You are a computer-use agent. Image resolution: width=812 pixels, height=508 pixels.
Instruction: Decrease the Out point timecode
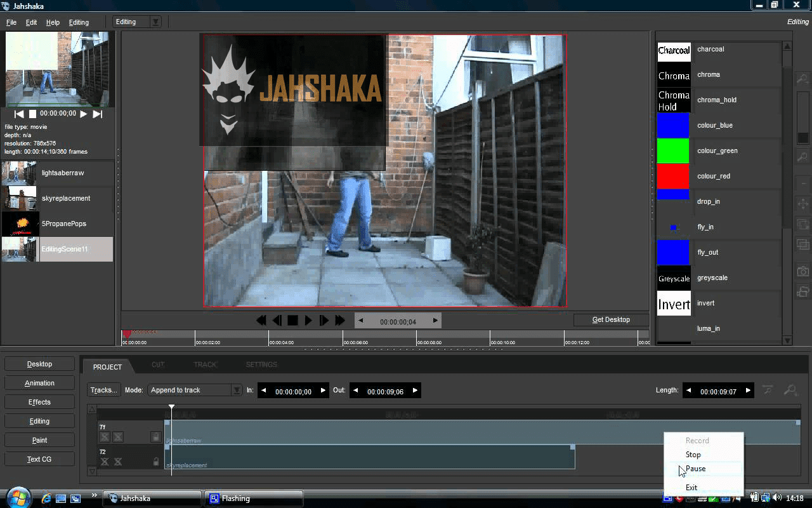[356, 391]
